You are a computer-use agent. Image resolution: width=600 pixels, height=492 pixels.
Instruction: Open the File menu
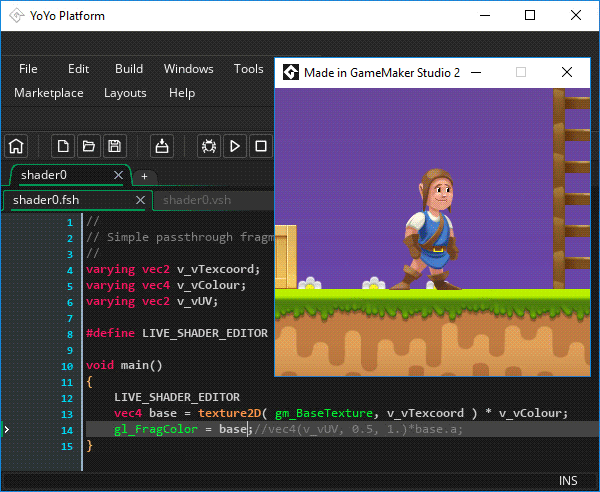pos(28,69)
